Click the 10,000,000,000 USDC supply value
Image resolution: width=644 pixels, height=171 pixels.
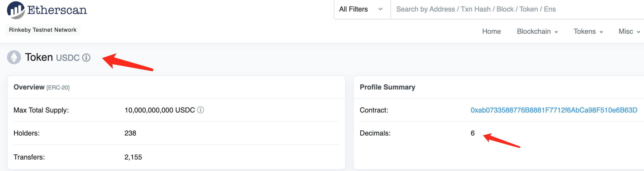(x=159, y=110)
